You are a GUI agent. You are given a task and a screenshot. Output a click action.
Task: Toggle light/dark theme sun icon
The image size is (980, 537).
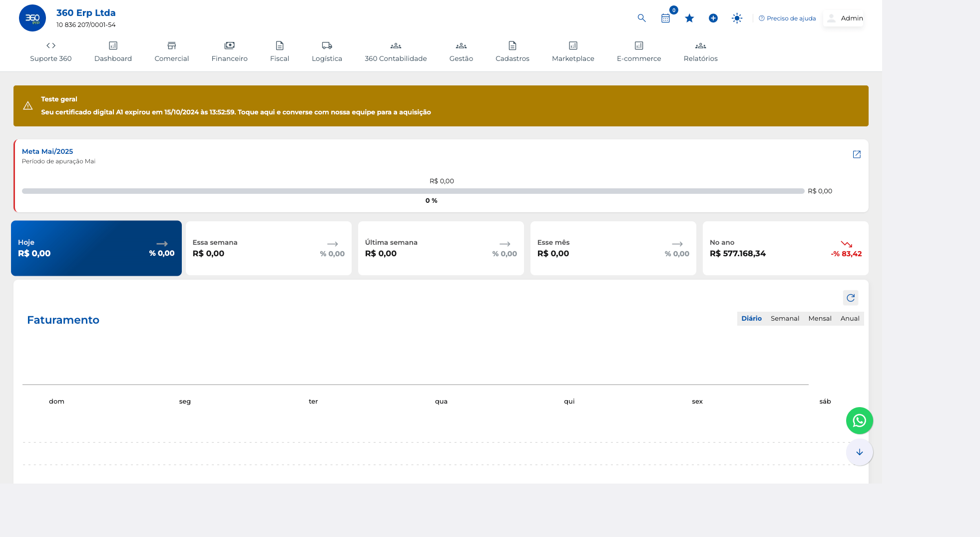point(737,18)
